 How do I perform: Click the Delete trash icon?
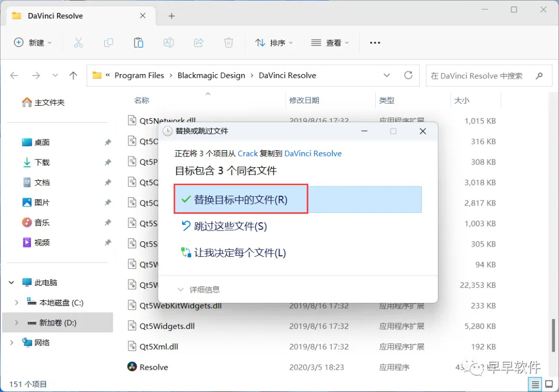(229, 43)
